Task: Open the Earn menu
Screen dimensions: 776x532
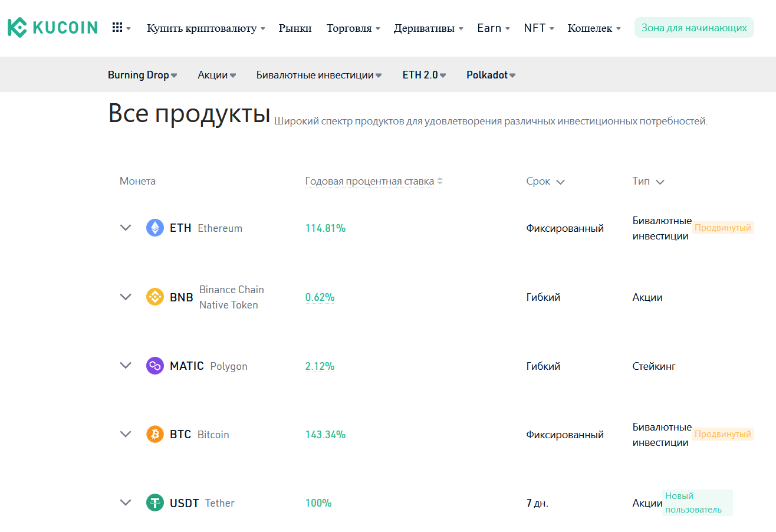Action: coord(494,28)
